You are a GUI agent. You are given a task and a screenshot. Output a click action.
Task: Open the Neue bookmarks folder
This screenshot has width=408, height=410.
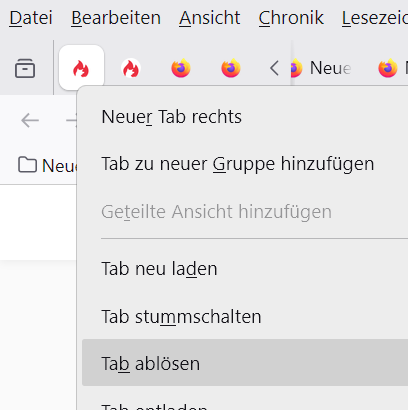point(47,165)
